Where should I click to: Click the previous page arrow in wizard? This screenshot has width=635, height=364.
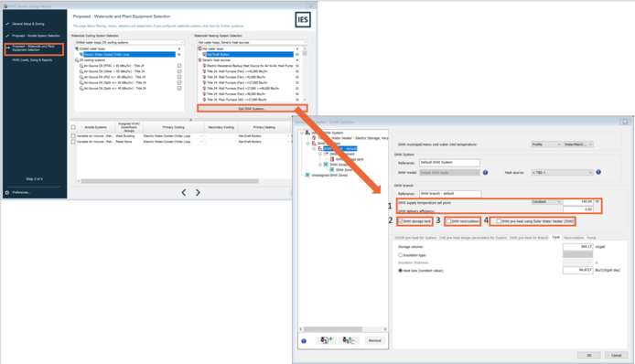pos(184,193)
